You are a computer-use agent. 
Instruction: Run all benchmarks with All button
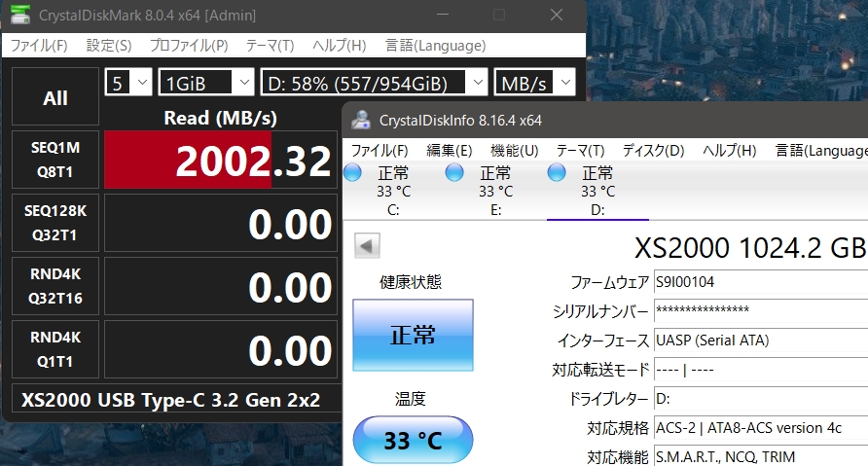[55, 97]
